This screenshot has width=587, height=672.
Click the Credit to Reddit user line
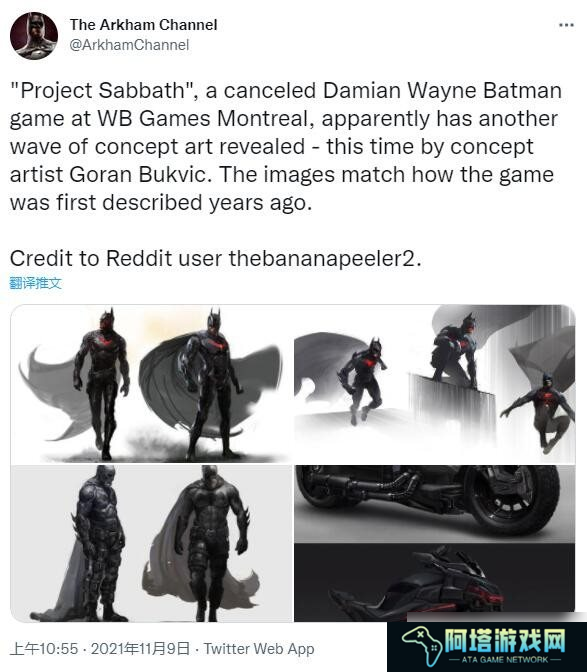tap(216, 258)
